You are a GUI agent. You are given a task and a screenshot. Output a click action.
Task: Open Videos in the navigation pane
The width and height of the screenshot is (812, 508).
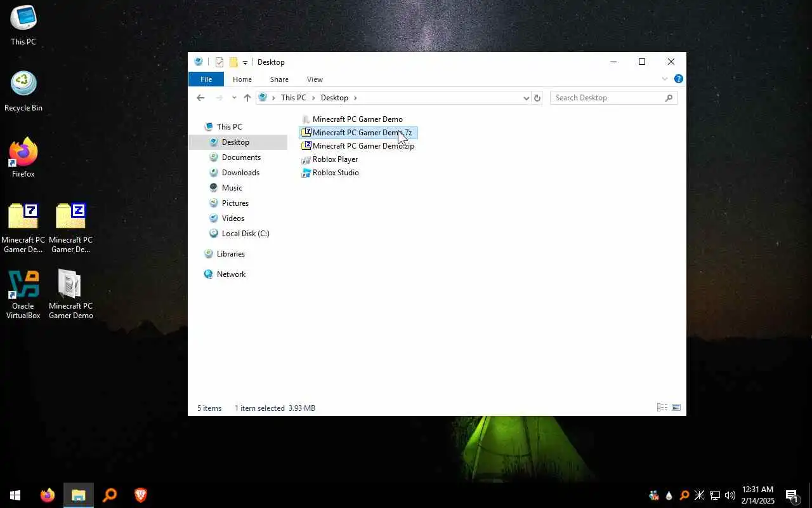[227, 218]
